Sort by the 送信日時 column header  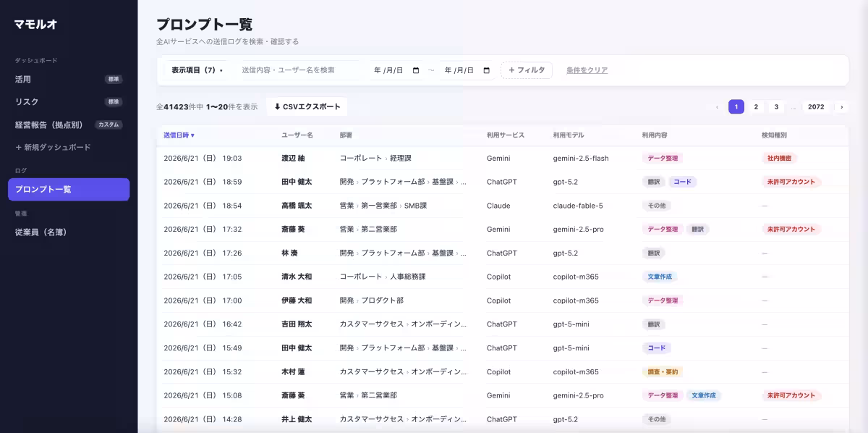pos(179,135)
